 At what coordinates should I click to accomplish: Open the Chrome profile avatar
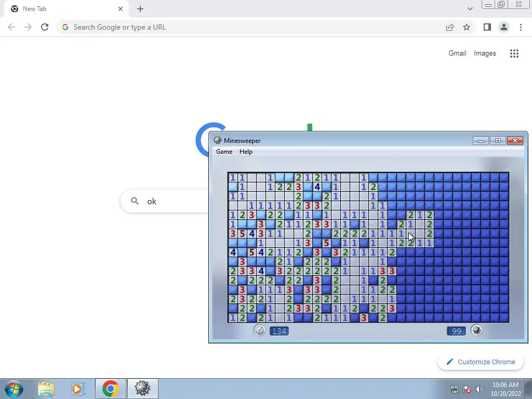504,27
